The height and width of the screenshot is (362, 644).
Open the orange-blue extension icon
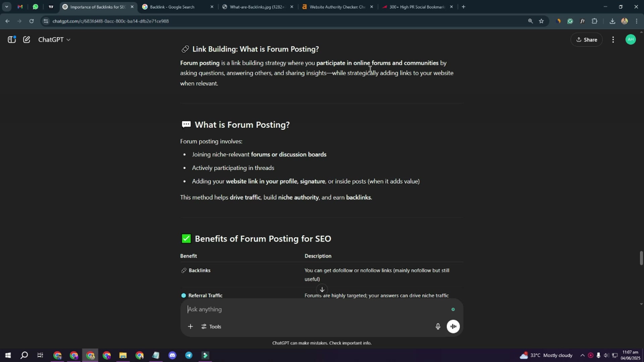coord(558,21)
